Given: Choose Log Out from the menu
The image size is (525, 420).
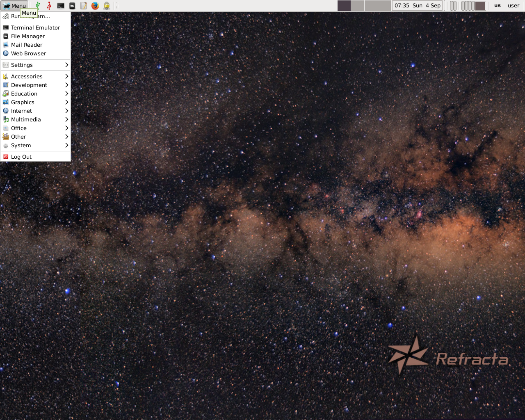Looking at the screenshot, I should coord(36,157).
